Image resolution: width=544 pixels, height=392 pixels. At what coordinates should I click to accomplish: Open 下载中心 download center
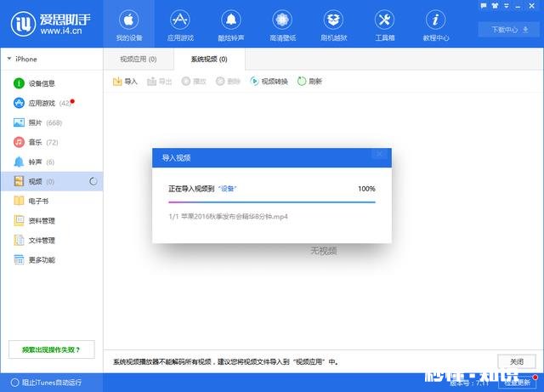click(509, 30)
